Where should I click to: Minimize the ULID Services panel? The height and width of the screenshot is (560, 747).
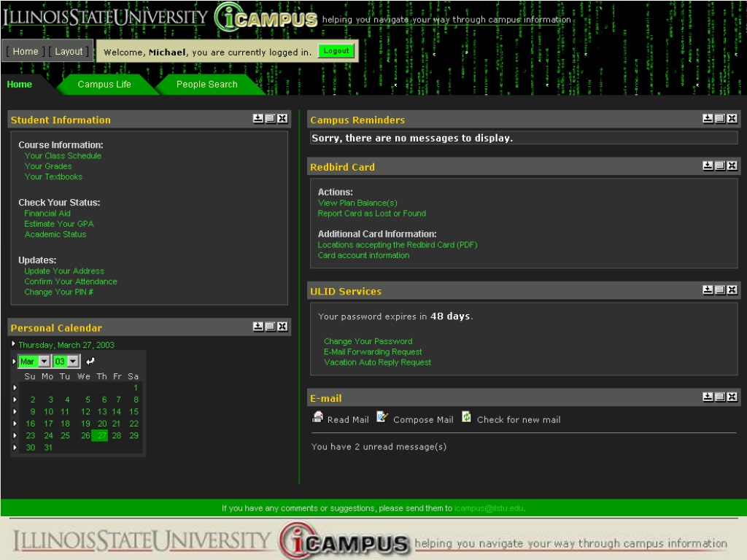708,289
